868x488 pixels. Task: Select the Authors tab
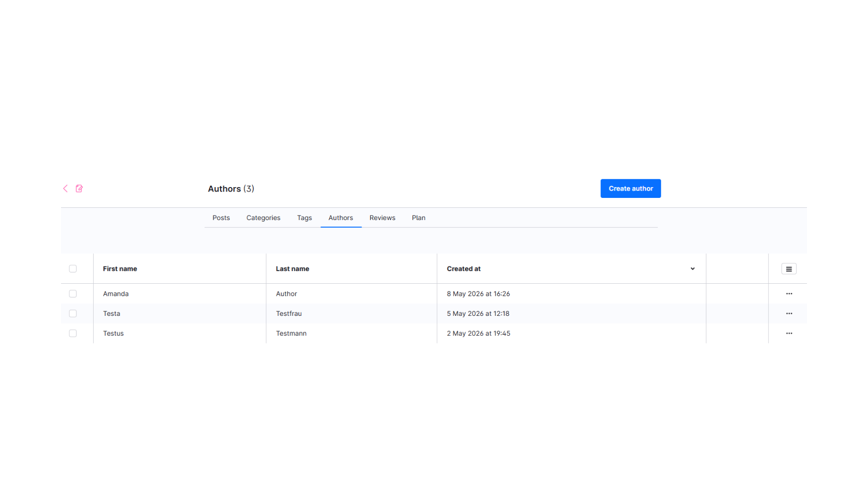[x=340, y=218]
